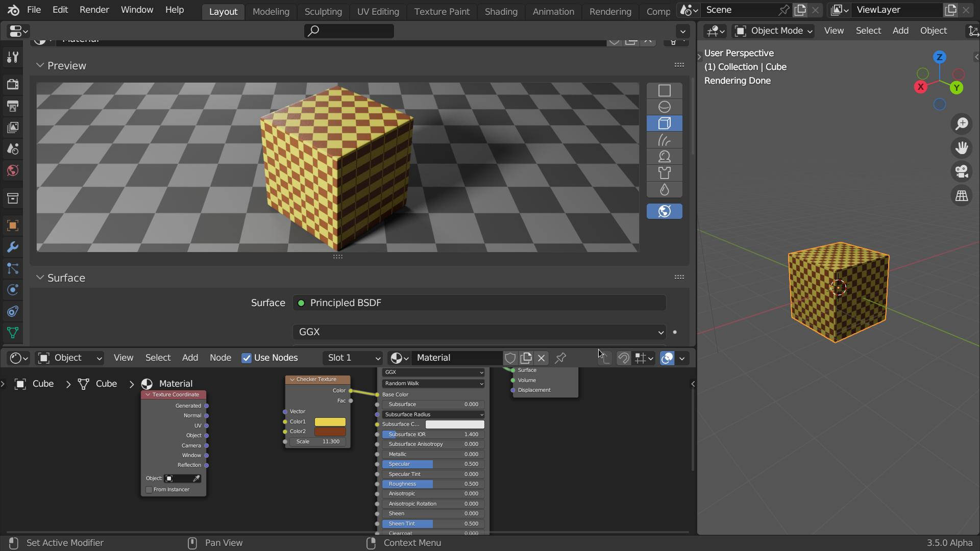Viewport: 980px width, 551px height.
Task: Toggle node editor snapping magnet
Action: [623, 358]
